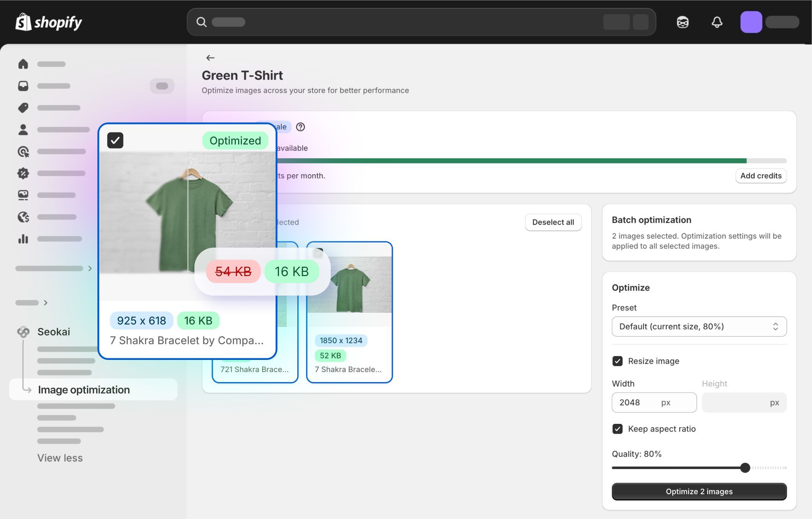Screen dimensions: 812x519
Task: Uncheck the Resize image option
Action: pyautogui.click(x=618, y=361)
